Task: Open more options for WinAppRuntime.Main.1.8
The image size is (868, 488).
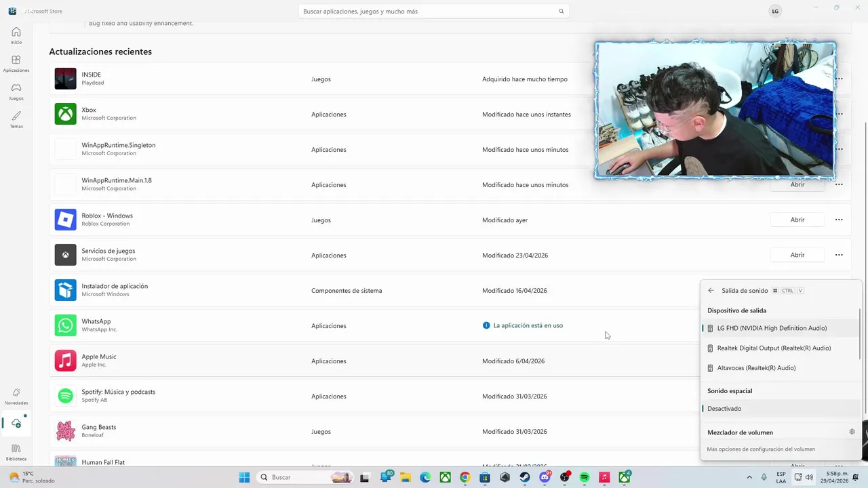Action: 839,184
